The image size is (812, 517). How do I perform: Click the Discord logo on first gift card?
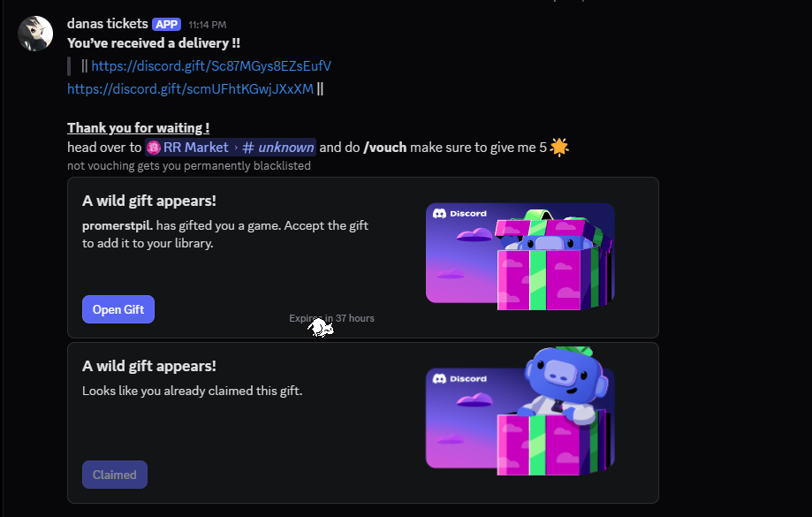click(x=459, y=214)
